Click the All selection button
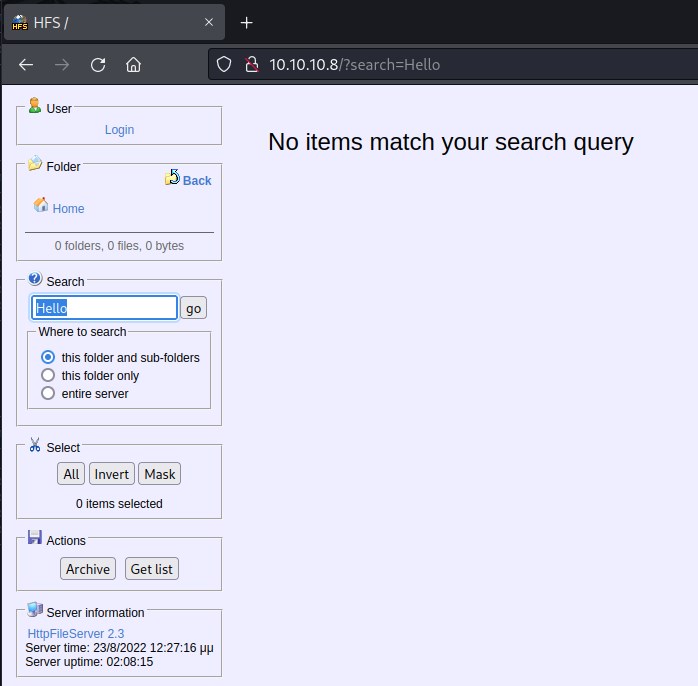This screenshot has height=686, width=698. [71, 474]
